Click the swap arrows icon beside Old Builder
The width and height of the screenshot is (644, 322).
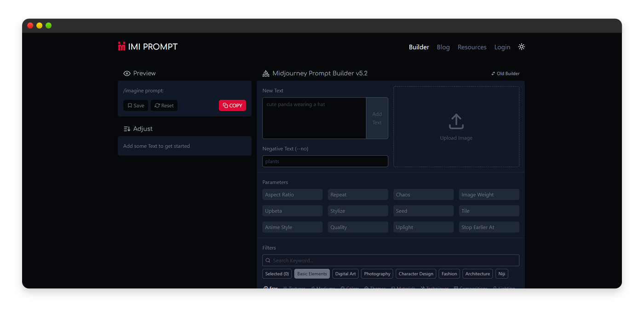pos(493,74)
